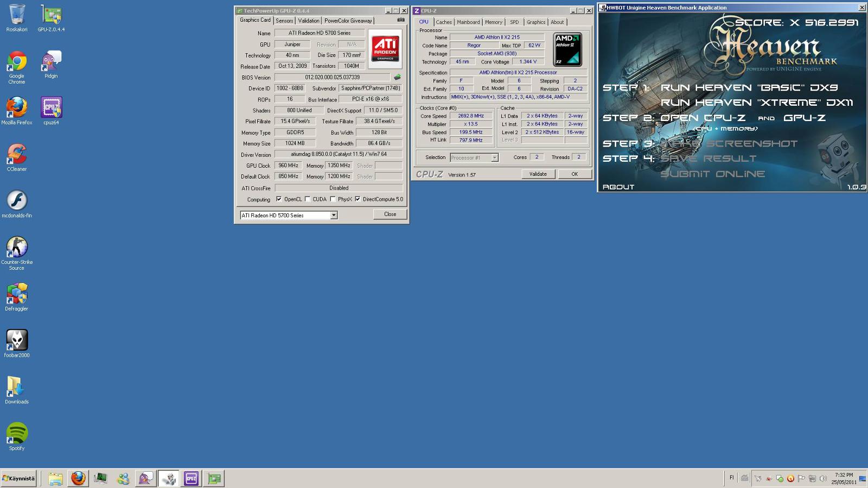Toggle the OpenCL checkbox in GPU-Z
868x488 pixels.
tap(279, 199)
